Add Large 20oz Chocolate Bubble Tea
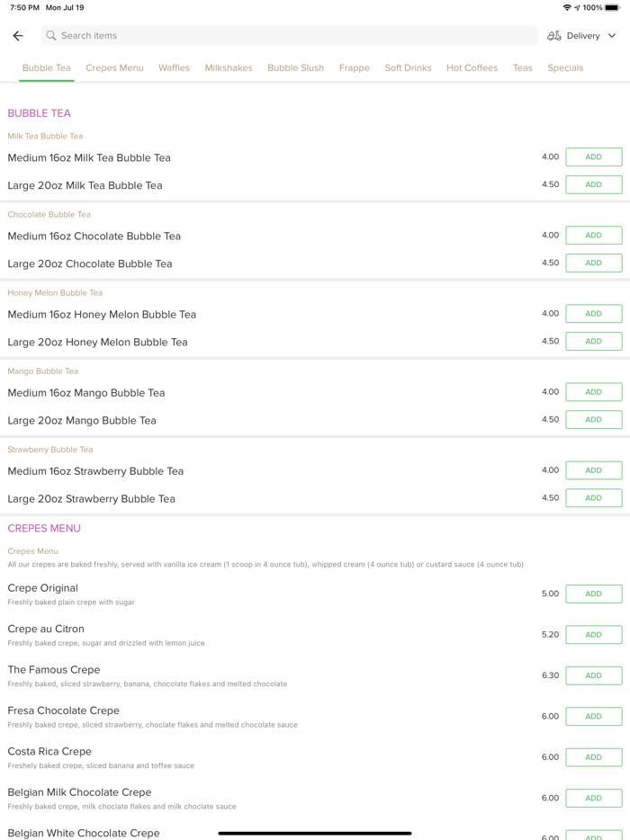This screenshot has height=840, width=630. (593, 264)
